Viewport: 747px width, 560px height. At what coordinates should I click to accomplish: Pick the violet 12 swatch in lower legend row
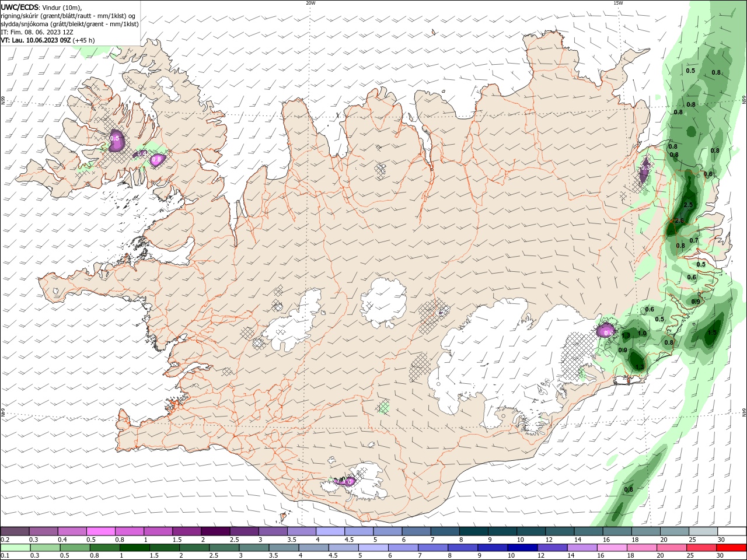click(552, 548)
